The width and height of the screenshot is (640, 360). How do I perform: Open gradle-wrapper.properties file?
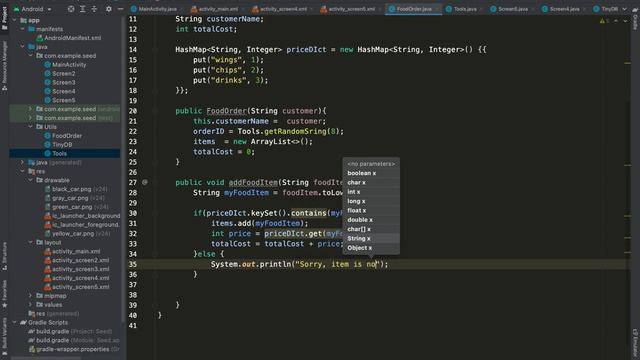[74, 349]
